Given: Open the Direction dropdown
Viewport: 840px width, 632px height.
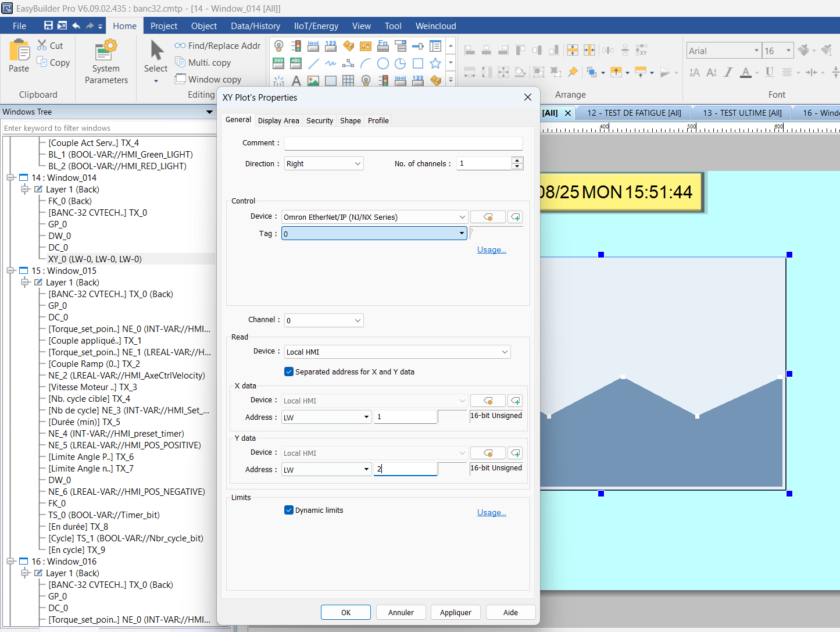Looking at the screenshot, I should pyautogui.click(x=323, y=163).
